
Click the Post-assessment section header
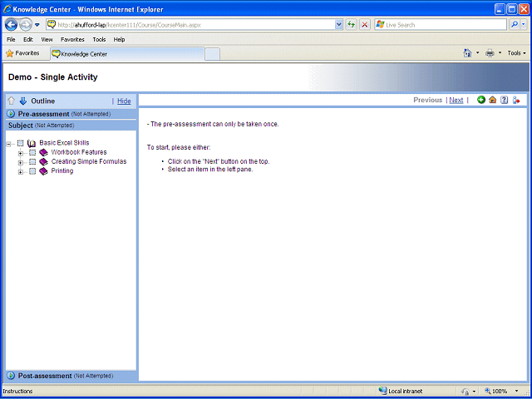point(71,376)
